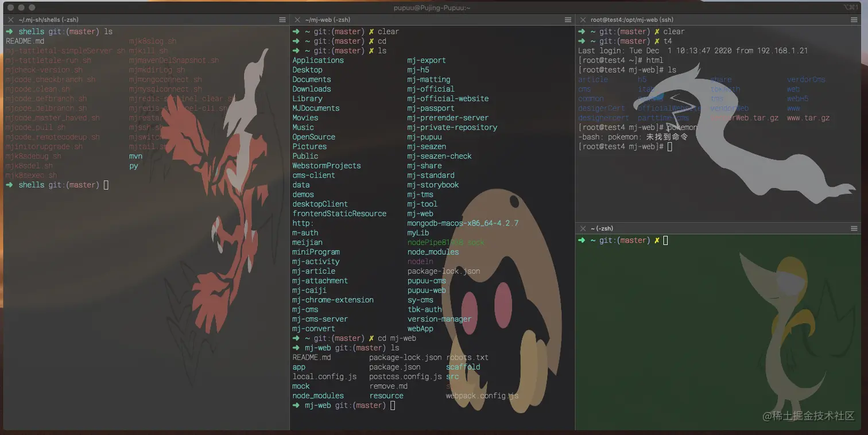
Task: Select the 'root@test4:/opt/mj-web (ssh)' pane title
Action: pos(632,20)
